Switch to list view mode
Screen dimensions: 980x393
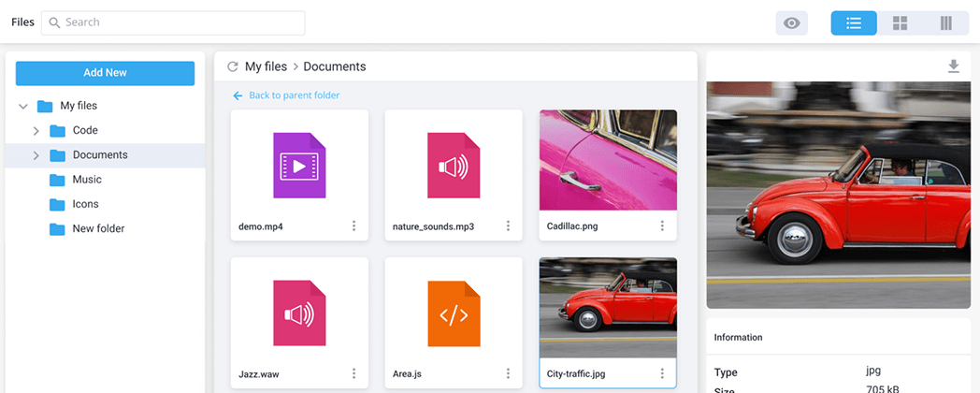[854, 23]
